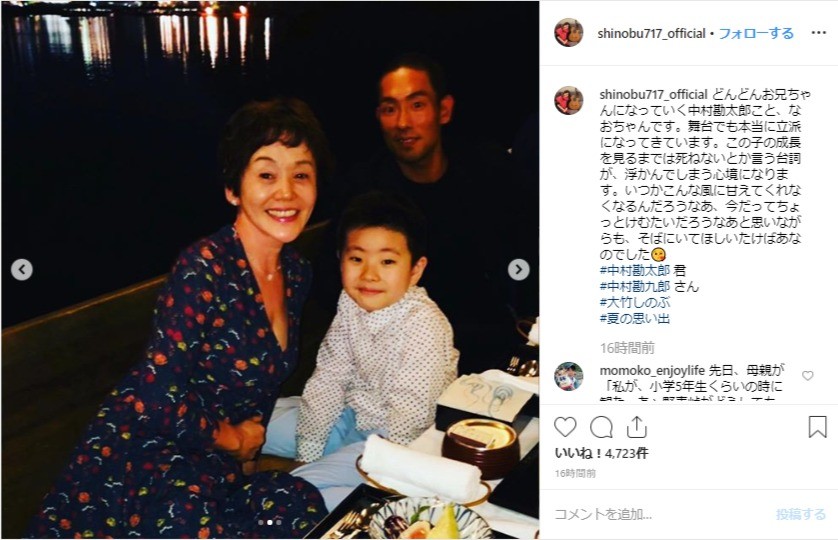Open the #中村勘太郎 hashtag
This screenshot has height=540, width=838.
[x=635, y=271]
